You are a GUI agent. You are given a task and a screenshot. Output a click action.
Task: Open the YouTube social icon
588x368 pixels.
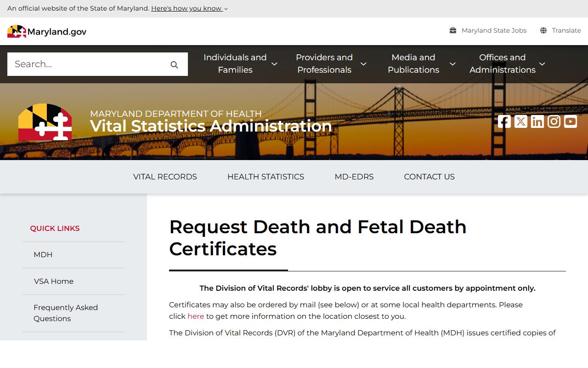coord(571,121)
